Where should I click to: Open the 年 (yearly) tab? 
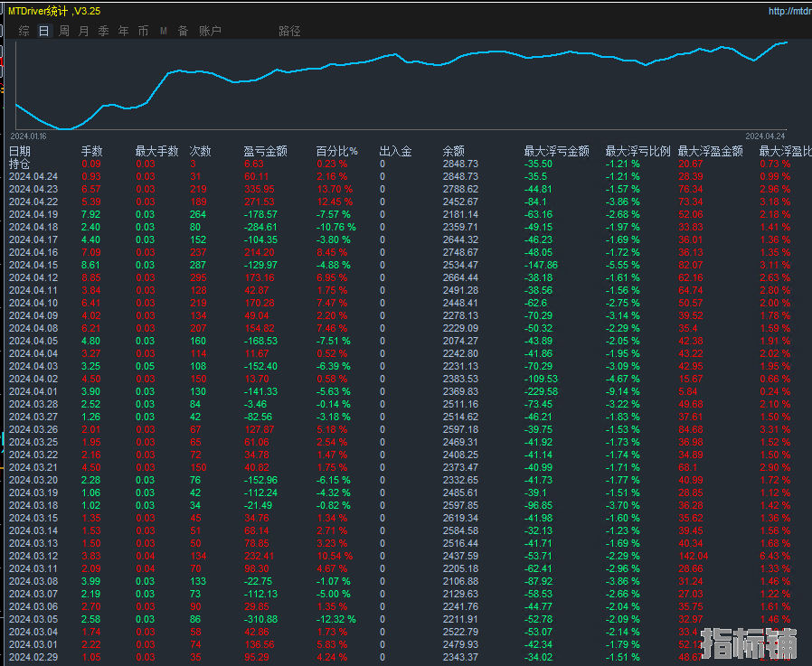click(x=124, y=31)
